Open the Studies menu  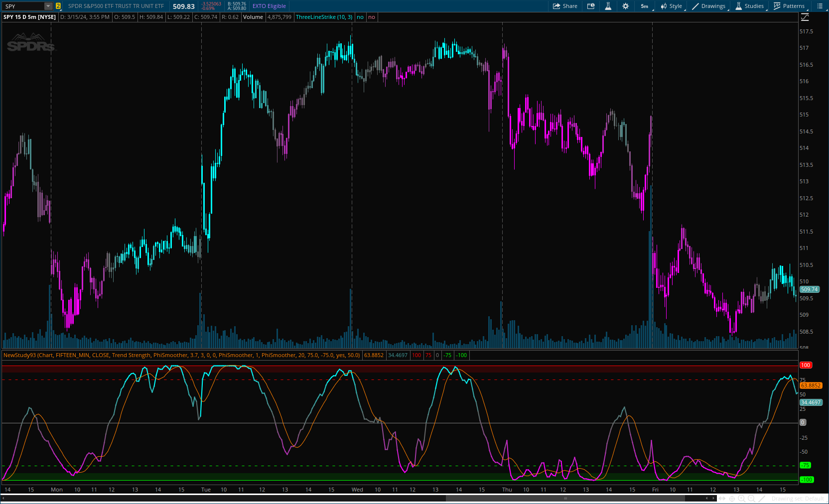750,6
